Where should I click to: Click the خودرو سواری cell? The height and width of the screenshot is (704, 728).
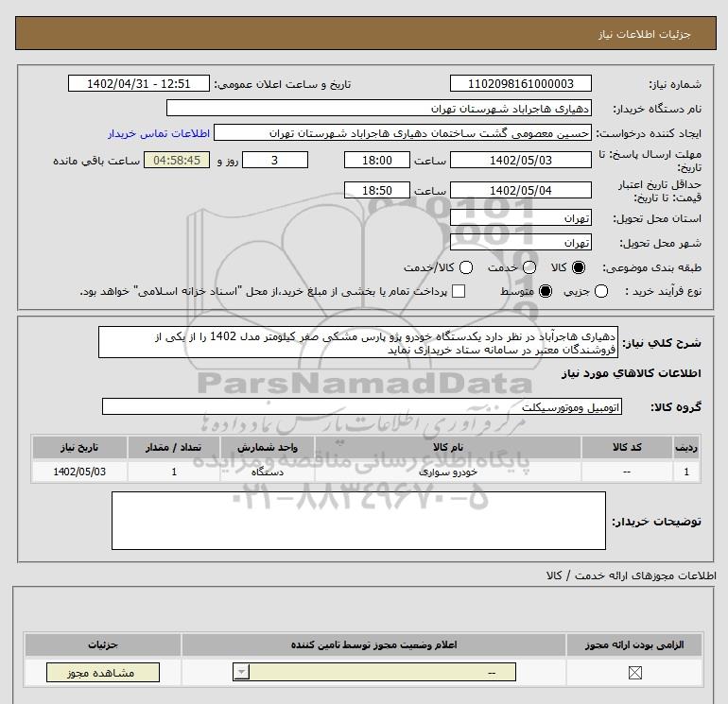448,472
